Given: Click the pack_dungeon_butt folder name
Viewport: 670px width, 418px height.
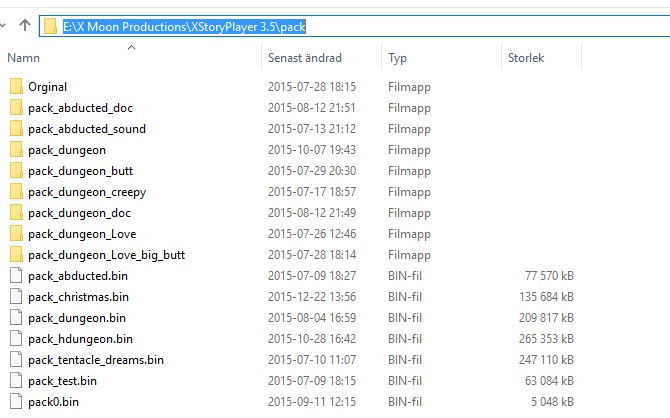Looking at the screenshot, I should point(80,171).
